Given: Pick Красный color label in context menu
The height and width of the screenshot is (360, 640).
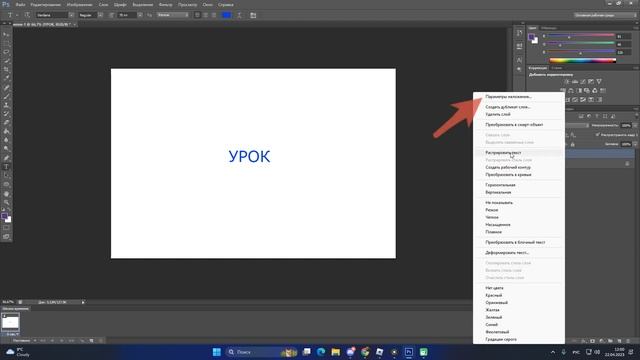Looking at the screenshot, I should point(493,295).
